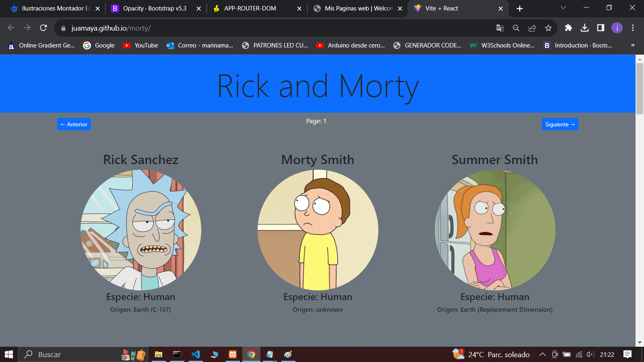Click the page vertical scrollbar thumb
644x362 pixels.
[x=640, y=88]
